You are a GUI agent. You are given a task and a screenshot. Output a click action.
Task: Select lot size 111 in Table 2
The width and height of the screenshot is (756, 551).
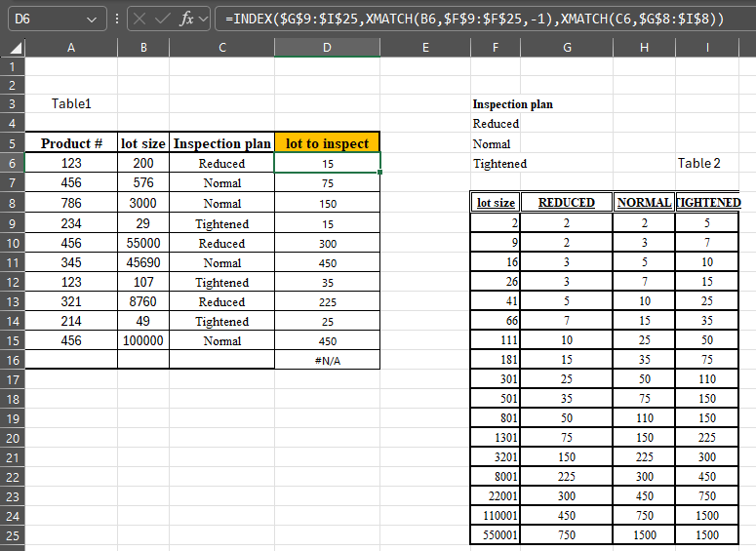coord(496,339)
